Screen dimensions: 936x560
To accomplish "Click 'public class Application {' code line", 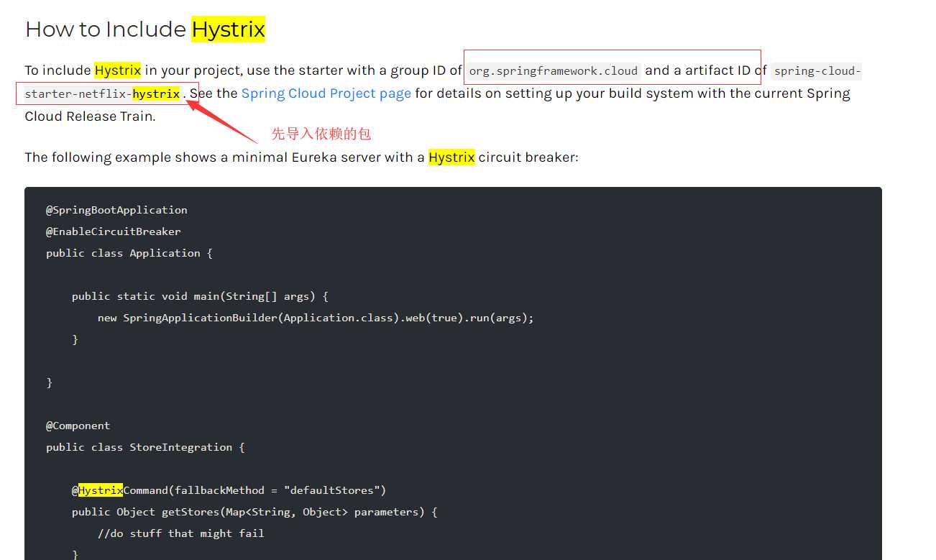I will coord(129,253).
